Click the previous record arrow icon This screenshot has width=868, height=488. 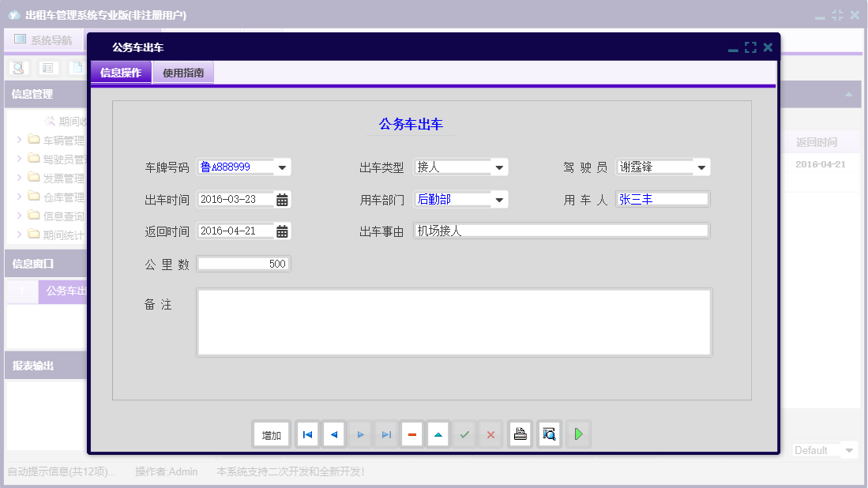point(333,434)
